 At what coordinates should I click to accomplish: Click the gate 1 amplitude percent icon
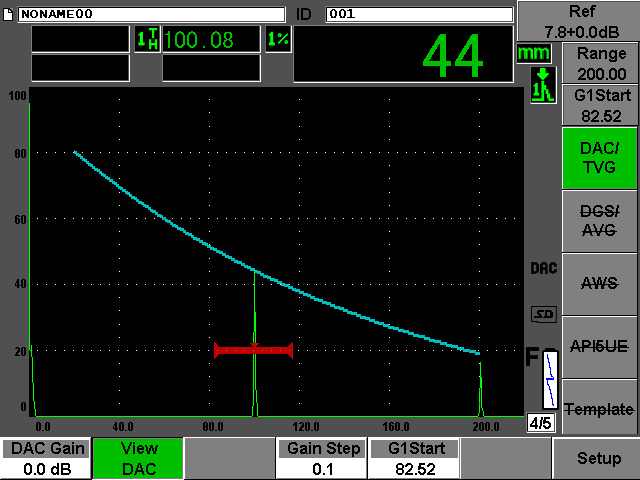(277, 39)
